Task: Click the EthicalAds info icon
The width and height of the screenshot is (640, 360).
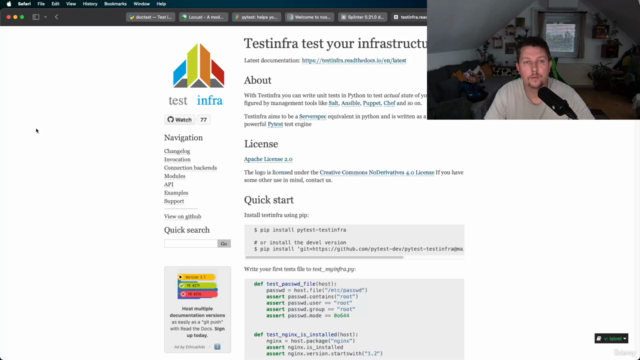Action: click(x=217, y=347)
